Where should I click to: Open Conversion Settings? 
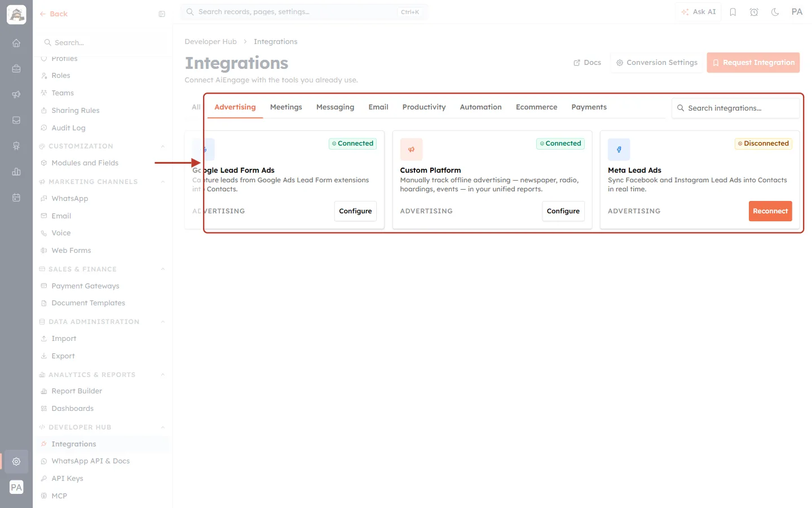[x=657, y=63]
